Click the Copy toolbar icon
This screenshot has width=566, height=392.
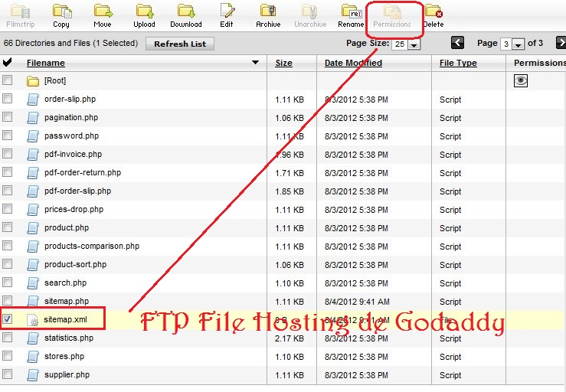pos(62,11)
